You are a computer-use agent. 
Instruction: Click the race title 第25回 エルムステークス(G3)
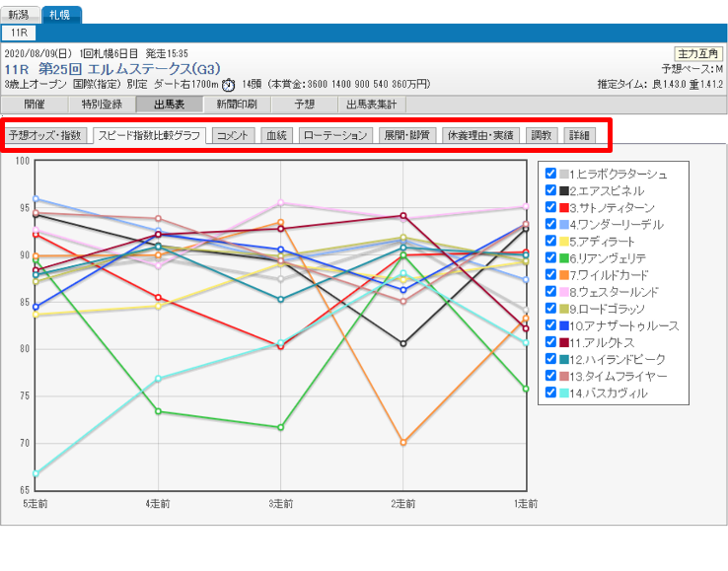point(129,69)
